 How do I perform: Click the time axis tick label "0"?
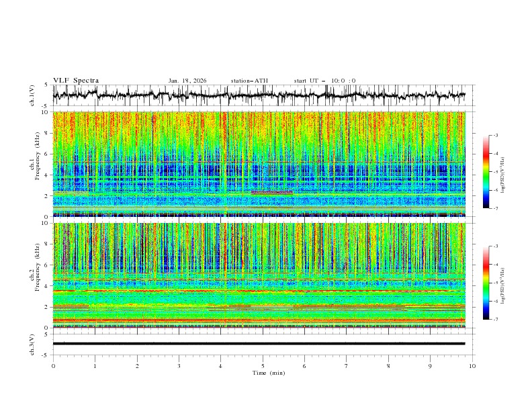click(x=53, y=366)
